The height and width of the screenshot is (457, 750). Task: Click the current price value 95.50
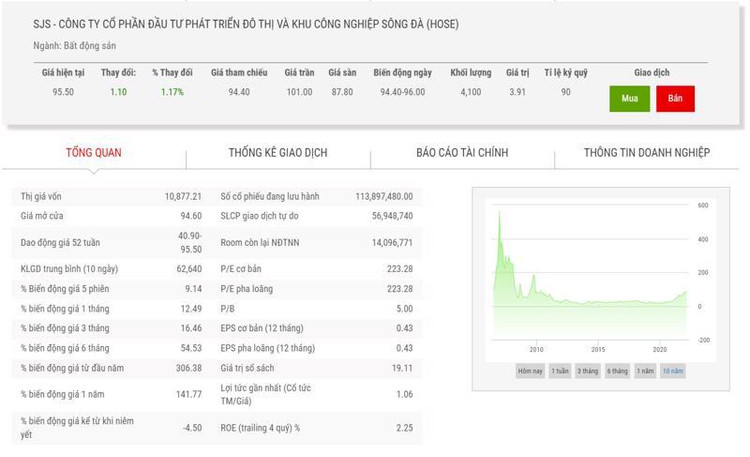pos(62,92)
